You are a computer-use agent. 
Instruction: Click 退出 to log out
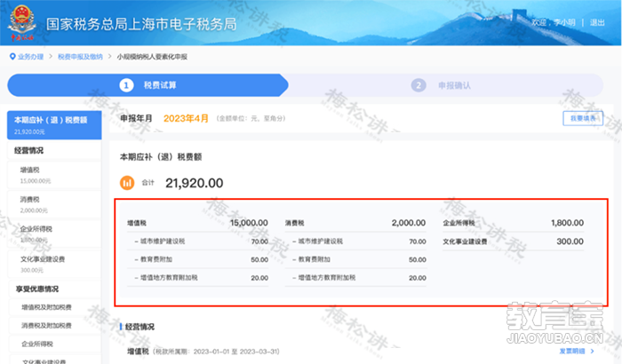(x=597, y=22)
